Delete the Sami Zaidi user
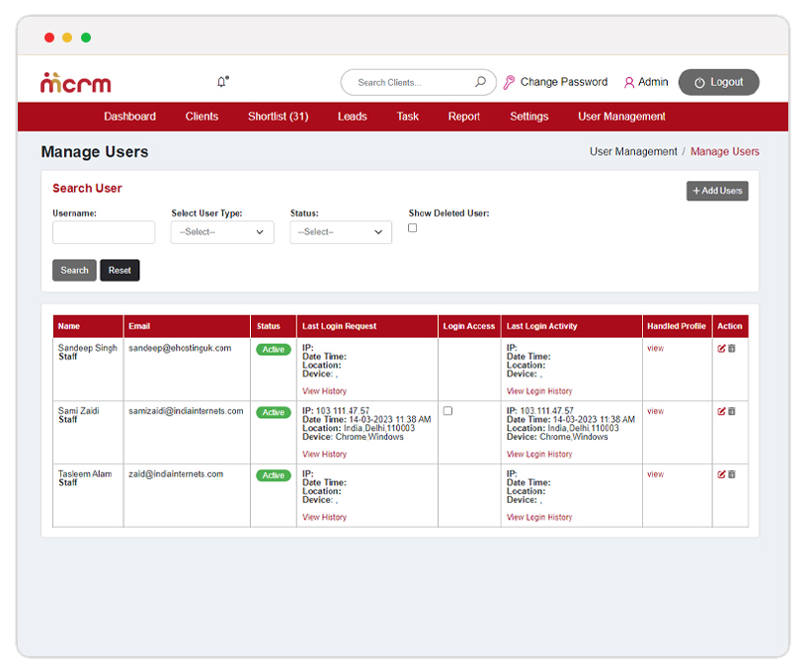 (x=732, y=411)
